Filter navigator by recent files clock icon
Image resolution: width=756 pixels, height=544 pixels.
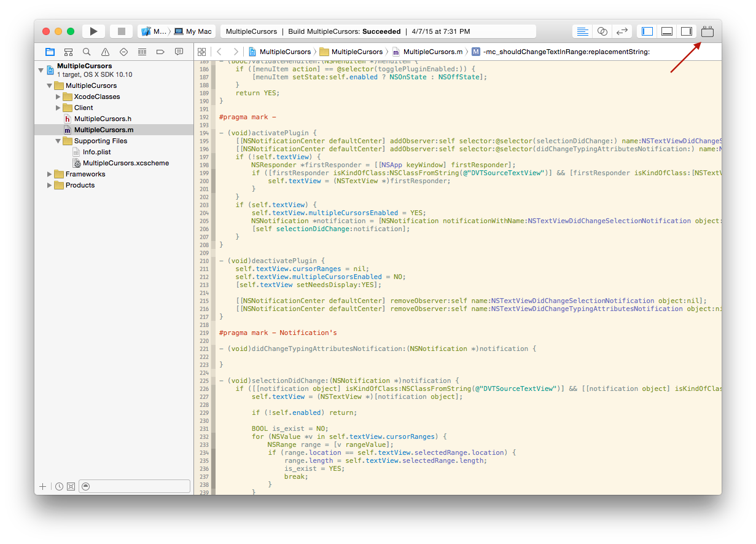[x=59, y=486]
